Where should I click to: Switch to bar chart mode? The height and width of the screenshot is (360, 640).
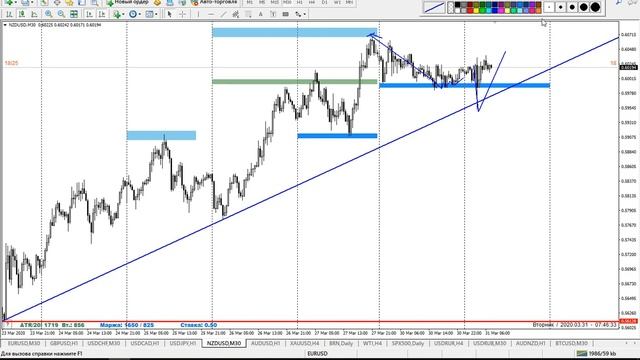pyautogui.click(x=9, y=14)
